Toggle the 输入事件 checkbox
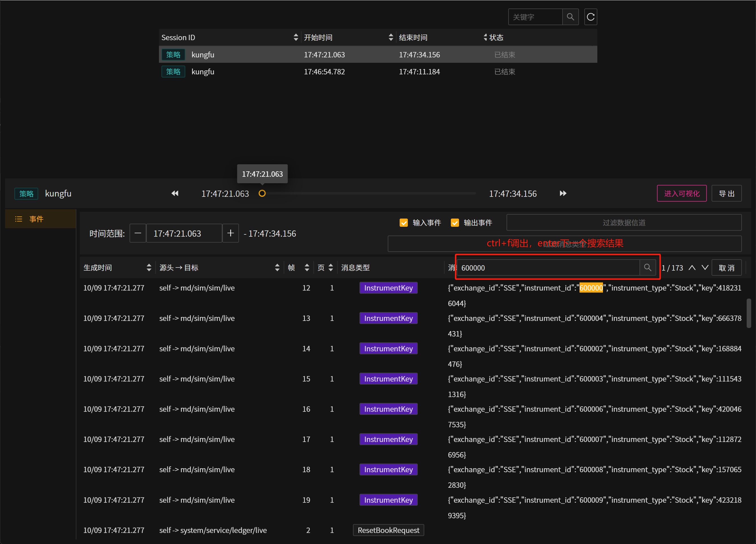This screenshot has height=544, width=756. [403, 222]
